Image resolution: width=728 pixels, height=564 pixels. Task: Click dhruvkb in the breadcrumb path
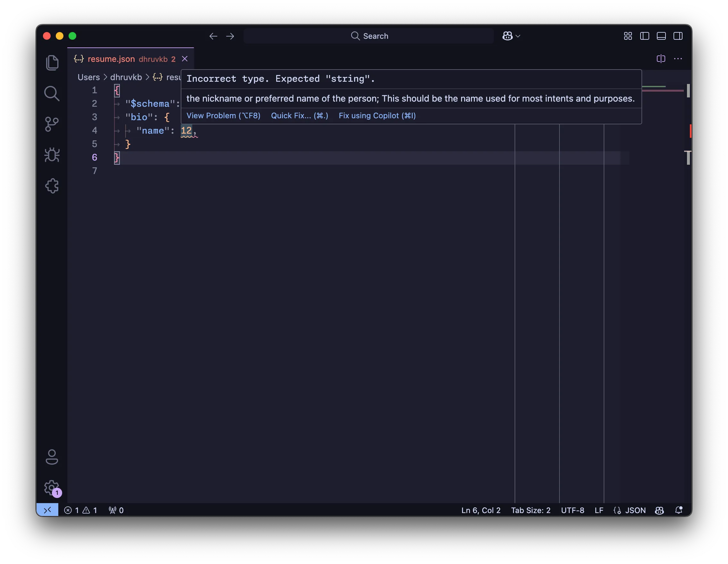[x=126, y=77]
